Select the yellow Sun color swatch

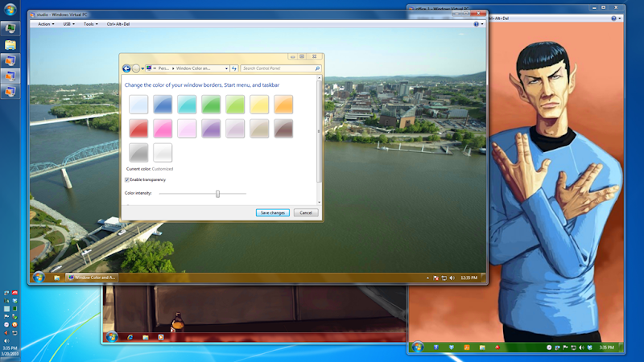[259, 105]
